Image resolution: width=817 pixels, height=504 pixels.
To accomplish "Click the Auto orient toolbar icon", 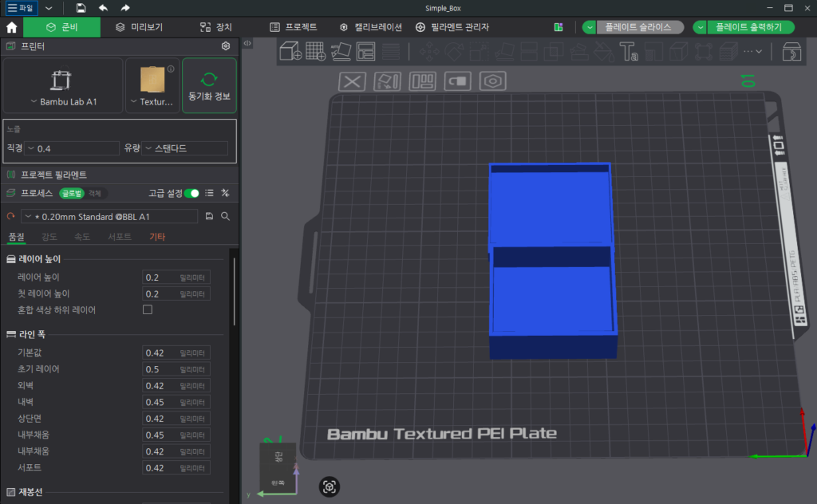I will 341,52.
